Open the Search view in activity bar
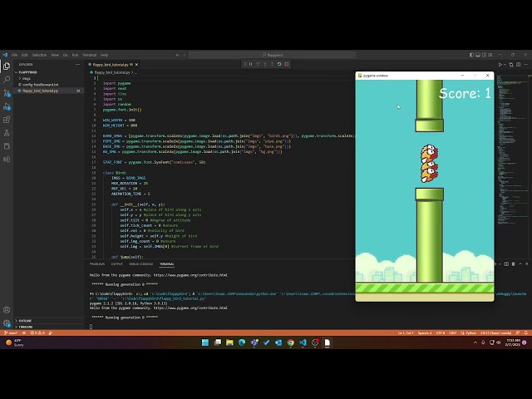The image size is (532, 399). point(7,80)
